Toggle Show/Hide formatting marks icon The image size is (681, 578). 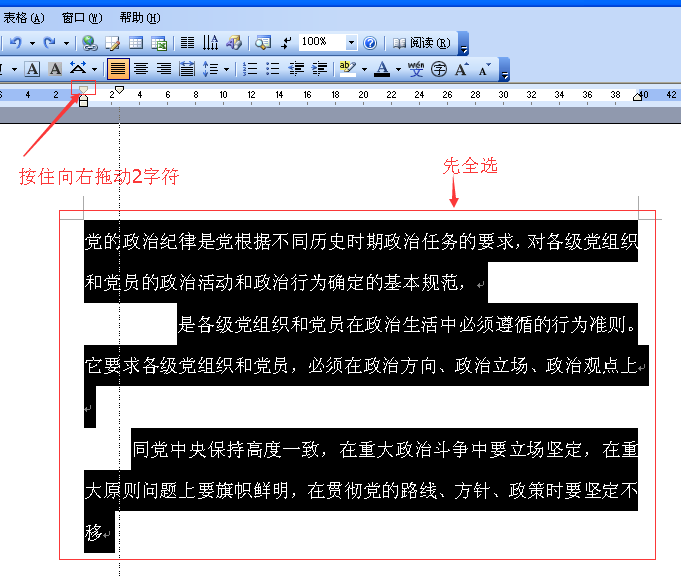(286, 43)
